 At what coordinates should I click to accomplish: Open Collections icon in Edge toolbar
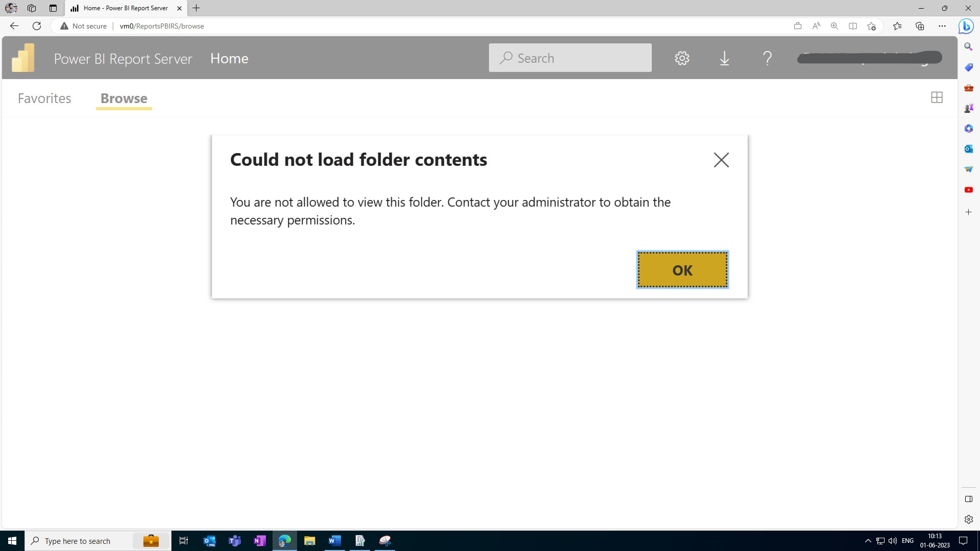tap(920, 26)
